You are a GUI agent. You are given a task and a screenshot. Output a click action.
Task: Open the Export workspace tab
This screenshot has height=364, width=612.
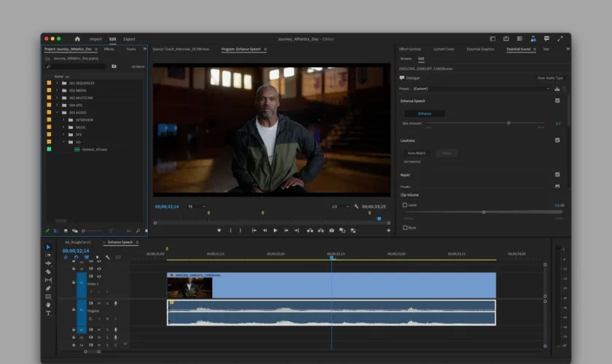129,39
